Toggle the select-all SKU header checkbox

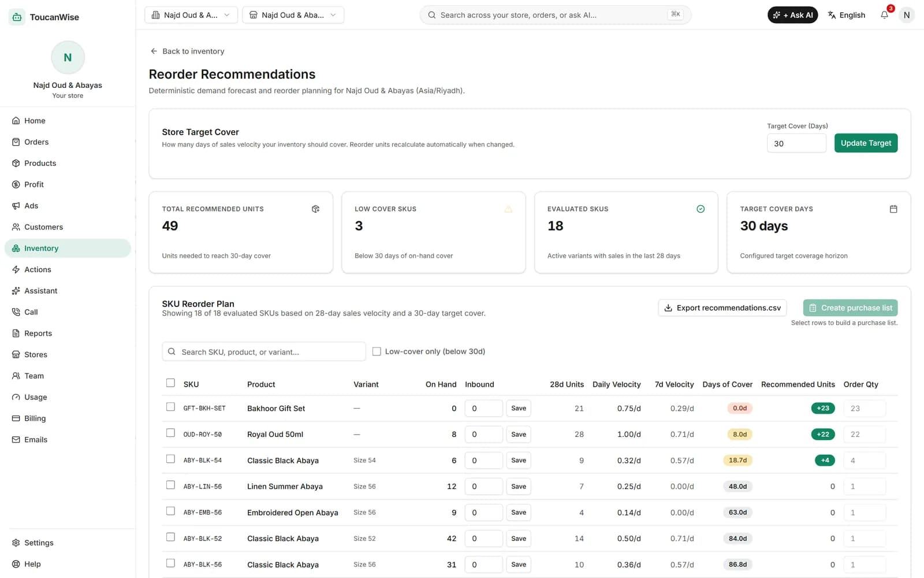click(x=170, y=383)
